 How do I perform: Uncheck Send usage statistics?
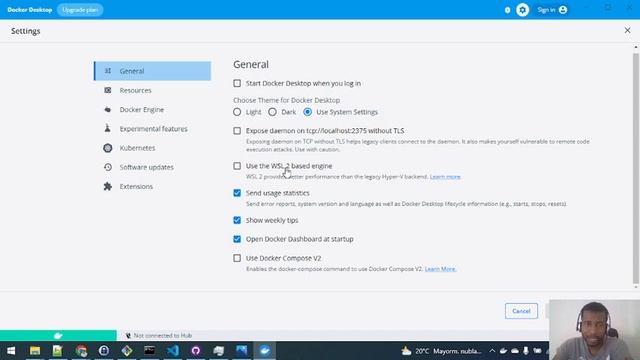pyautogui.click(x=237, y=193)
